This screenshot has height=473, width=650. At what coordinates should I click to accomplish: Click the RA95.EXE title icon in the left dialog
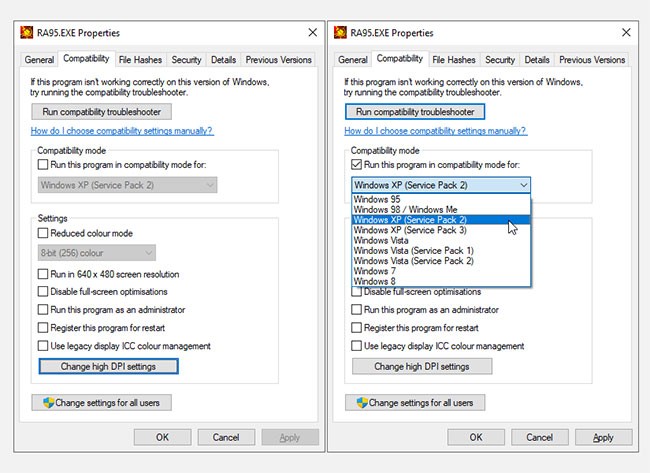[28, 32]
